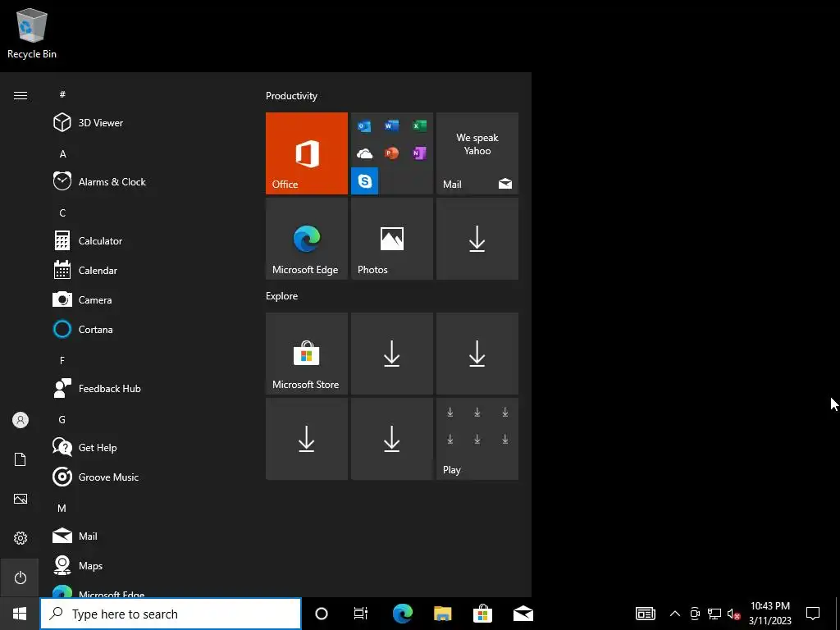Launch Word from the Office apps tile
The image size is (840, 630).
pos(391,126)
